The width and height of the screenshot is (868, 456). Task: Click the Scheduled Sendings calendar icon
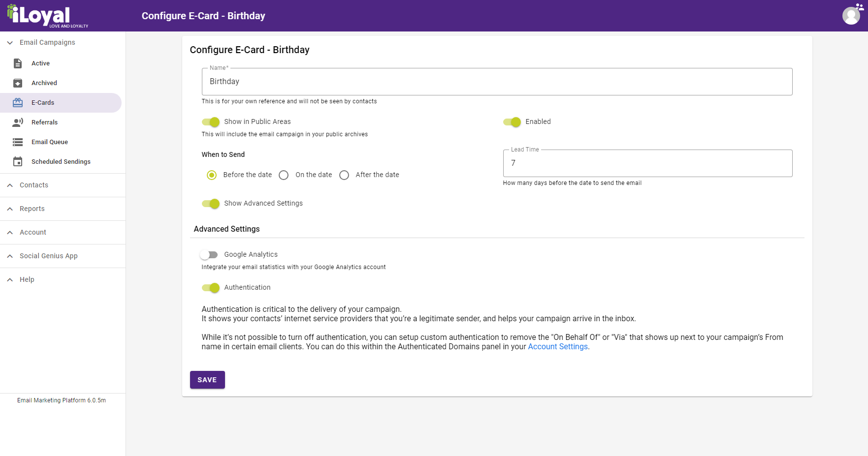(x=18, y=162)
